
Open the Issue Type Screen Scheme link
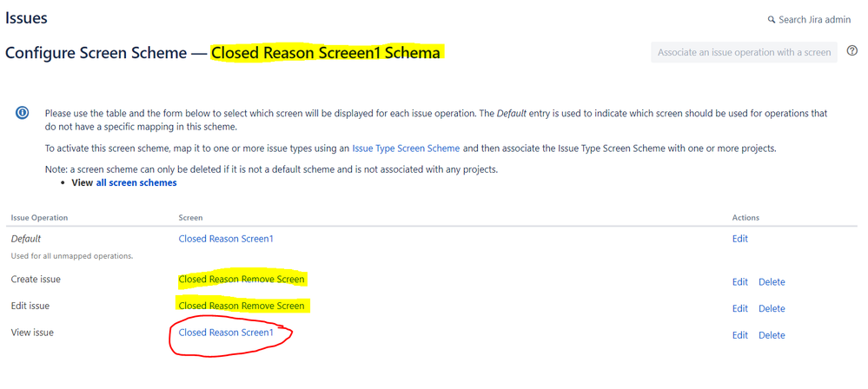click(x=406, y=148)
